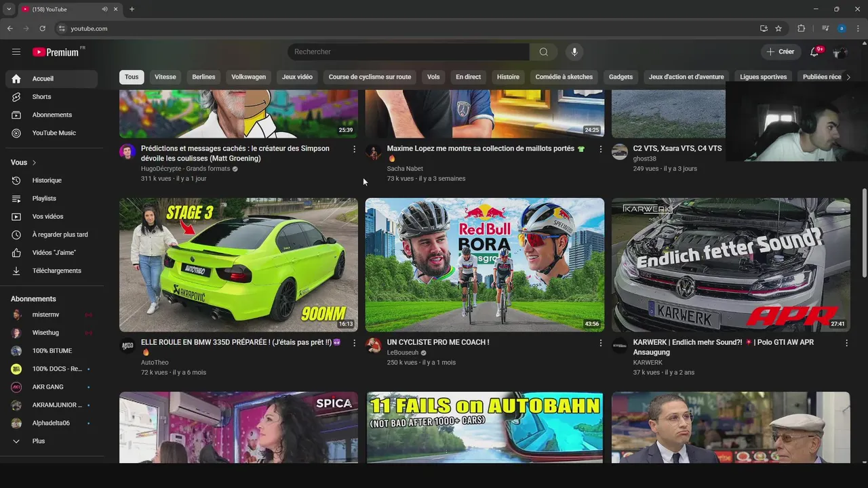Open the LeBouseuh channel link
Viewport: 868px width, 488px height.
point(403,352)
